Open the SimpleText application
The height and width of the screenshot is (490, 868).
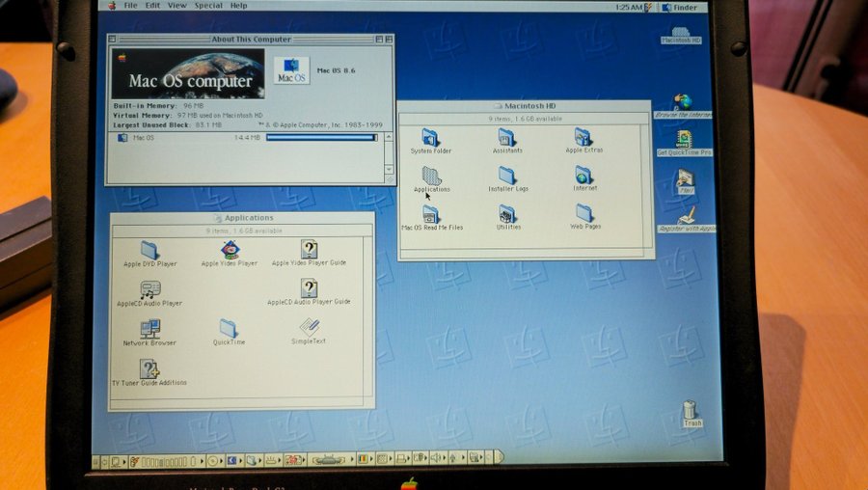[309, 328]
